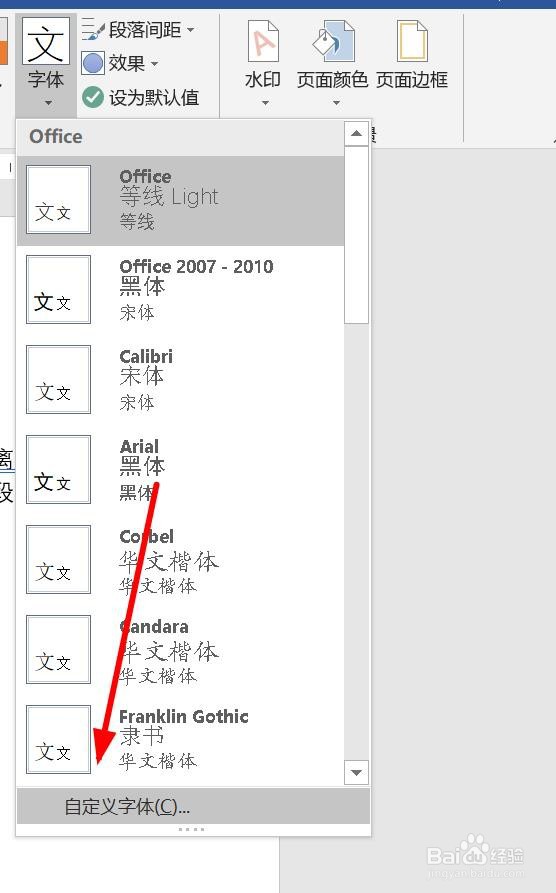This screenshot has height=893, width=556.
Task: Select the Corbel 华文楷体 font theme
Action: (x=181, y=560)
